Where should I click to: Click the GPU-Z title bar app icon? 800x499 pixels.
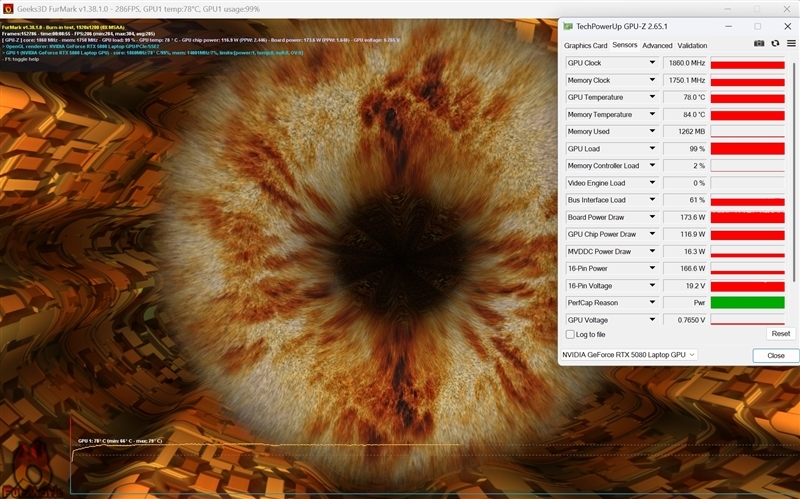[x=568, y=26]
